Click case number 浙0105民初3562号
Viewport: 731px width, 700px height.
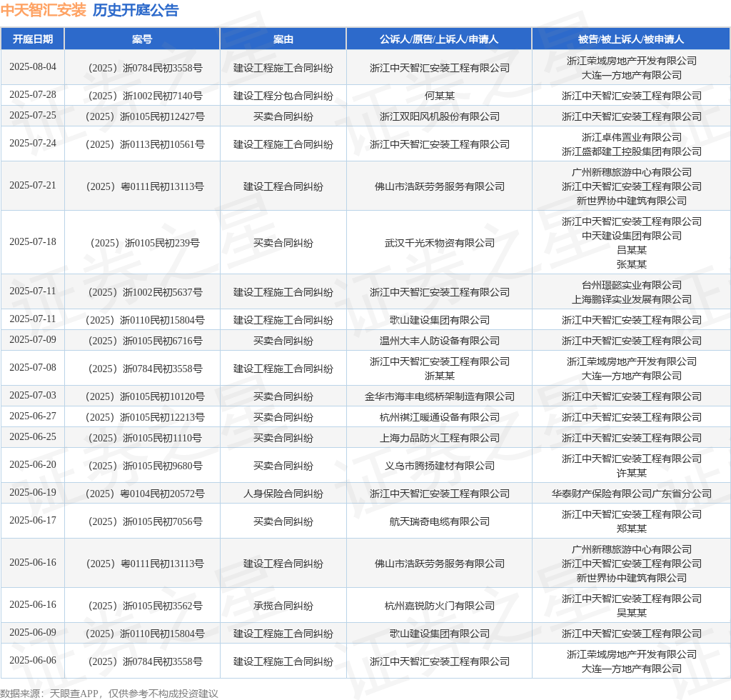click(x=146, y=606)
